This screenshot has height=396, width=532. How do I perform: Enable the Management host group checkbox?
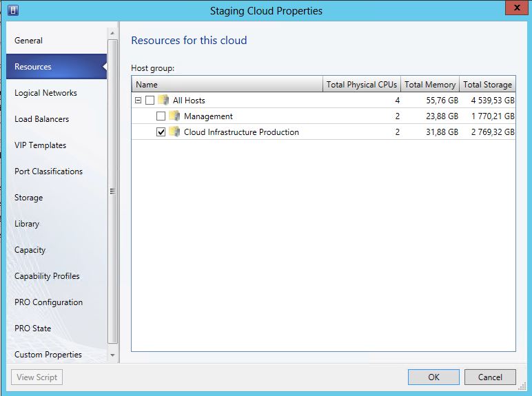pos(161,116)
